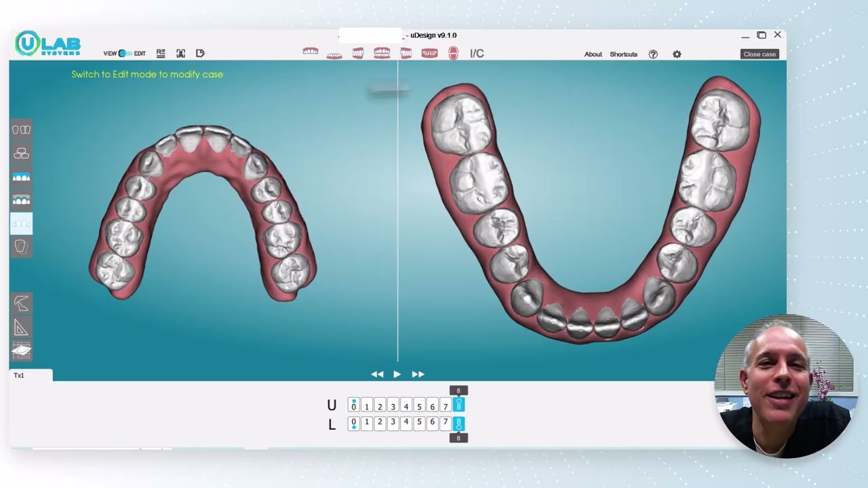Open the triangle ruler measurement tool
This screenshot has height=488, width=868.
coord(21,328)
